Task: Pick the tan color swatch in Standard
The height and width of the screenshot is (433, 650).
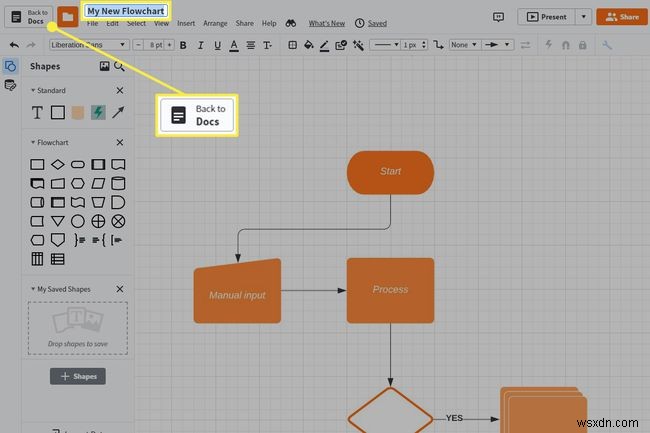Action: (78, 112)
